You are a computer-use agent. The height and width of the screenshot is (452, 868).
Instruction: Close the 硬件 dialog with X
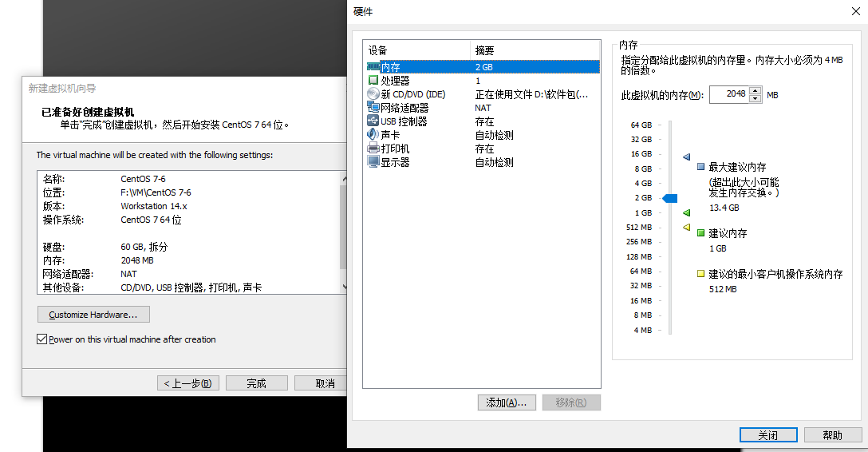pos(855,12)
